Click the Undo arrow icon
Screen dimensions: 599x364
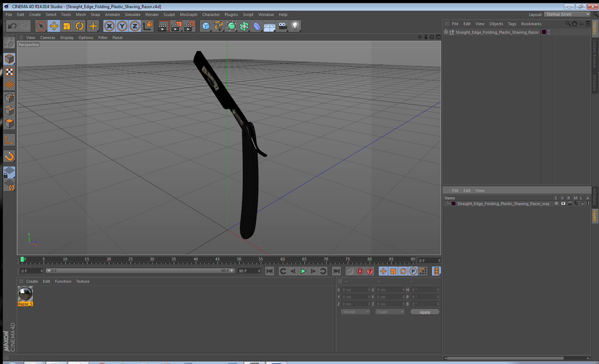(x=12, y=26)
